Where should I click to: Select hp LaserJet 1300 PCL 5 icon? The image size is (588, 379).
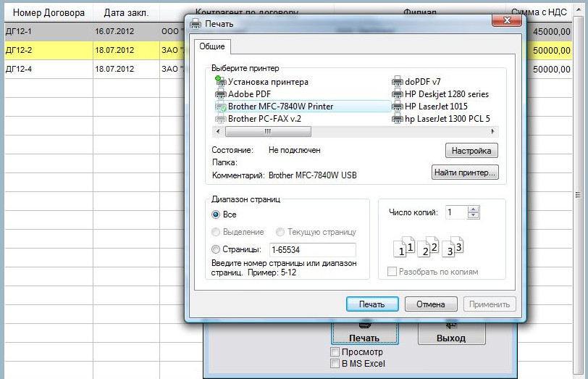coord(398,119)
